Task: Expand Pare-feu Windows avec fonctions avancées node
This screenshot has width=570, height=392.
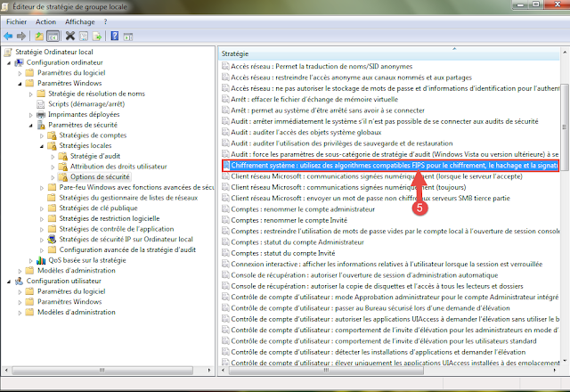Action: [42, 188]
